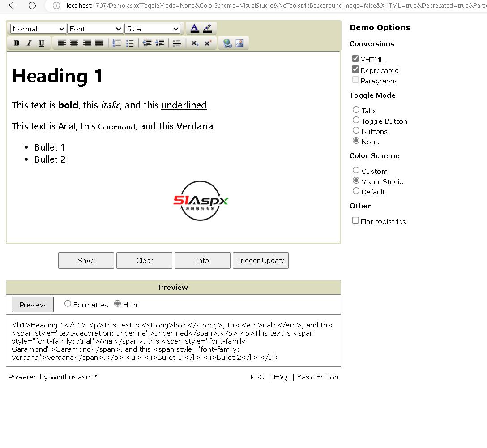Open the Normal paragraph style dropdown
This screenshot has width=487, height=448.
(x=38, y=29)
